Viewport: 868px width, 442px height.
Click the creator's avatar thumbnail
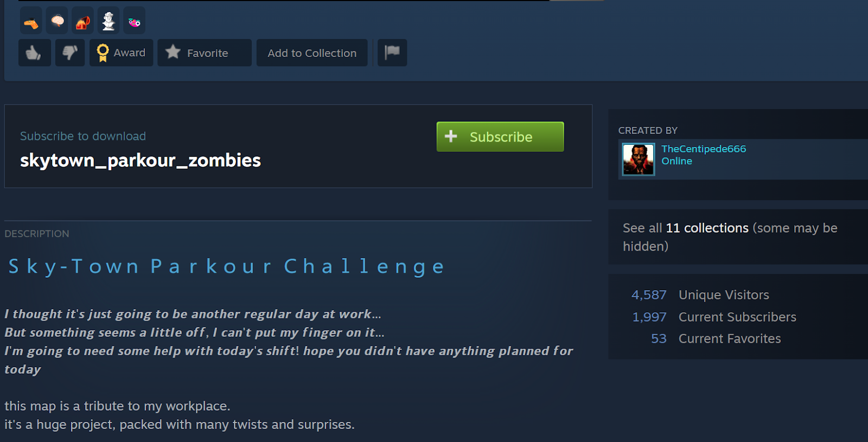click(x=639, y=159)
